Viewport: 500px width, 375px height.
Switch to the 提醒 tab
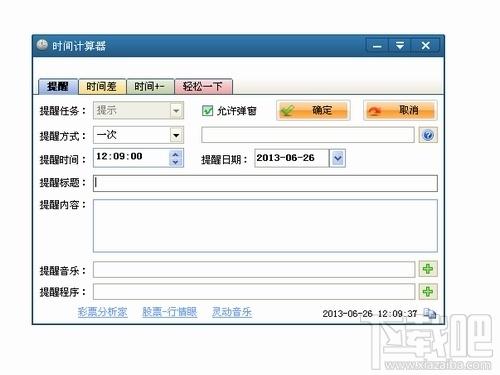click(x=58, y=87)
